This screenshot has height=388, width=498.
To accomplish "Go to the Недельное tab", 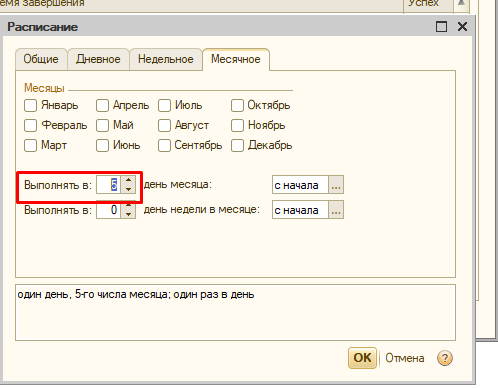I will pos(166,59).
